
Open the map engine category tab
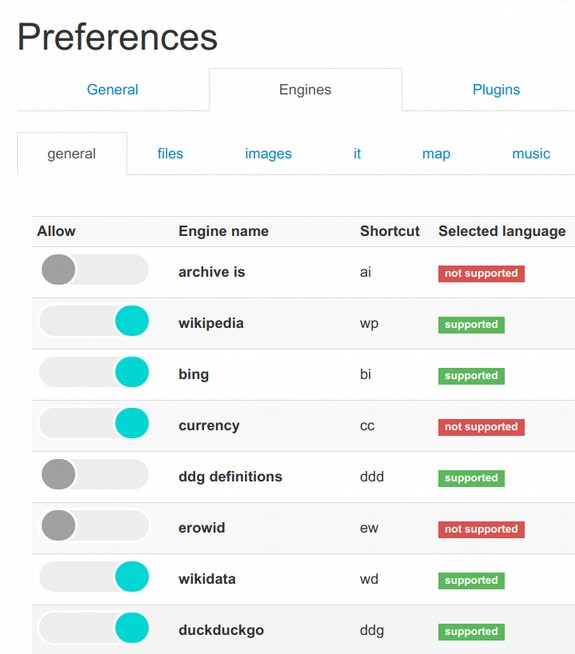pos(436,153)
